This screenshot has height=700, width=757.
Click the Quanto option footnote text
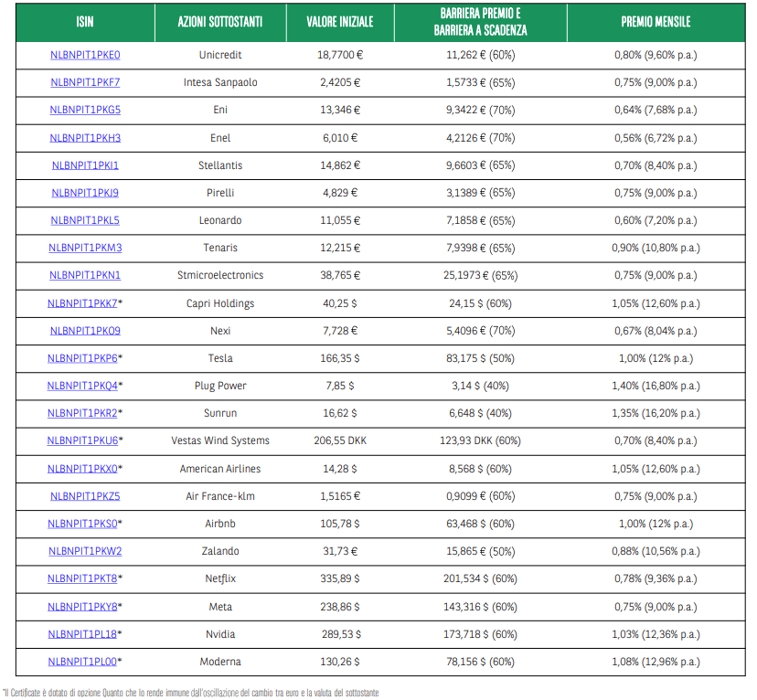(x=191, y=694)
